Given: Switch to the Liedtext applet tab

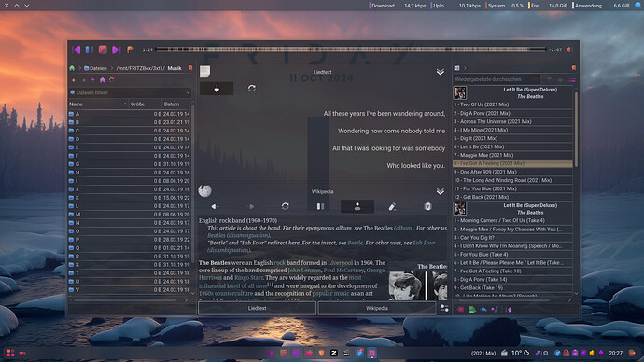Looking at the screenshot, I should click(x=257, y=308).
